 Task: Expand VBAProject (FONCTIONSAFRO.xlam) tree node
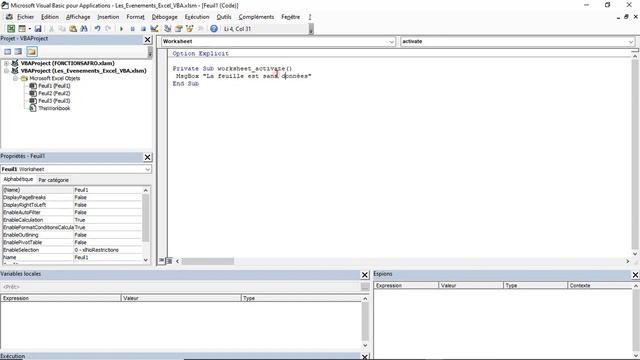coord(6,63)
